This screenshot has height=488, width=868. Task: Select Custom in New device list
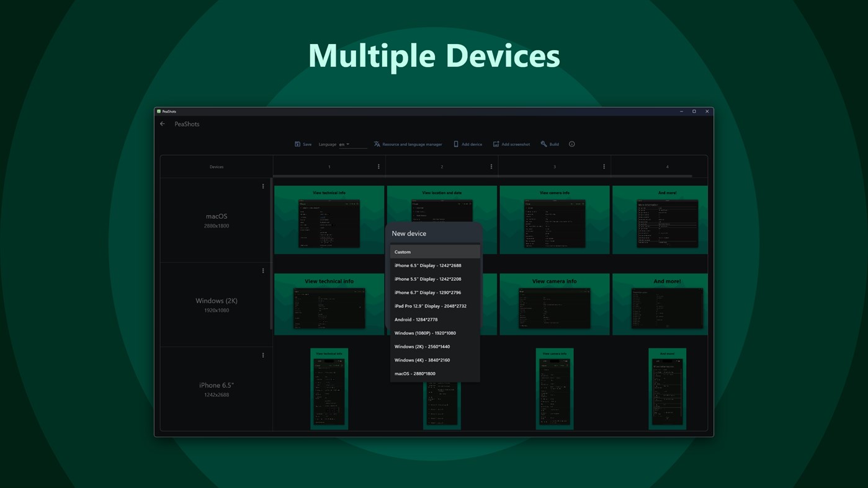pyautogui.click(x=435, y=252)
